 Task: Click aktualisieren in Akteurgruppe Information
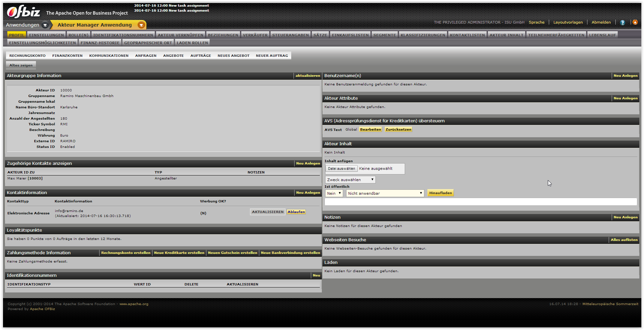(x=308, y=76)
